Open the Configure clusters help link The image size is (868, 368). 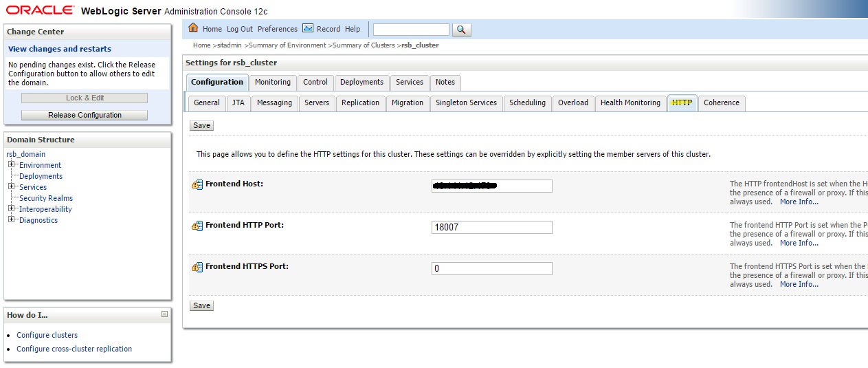pyautogui.click(x=47, y=335)
